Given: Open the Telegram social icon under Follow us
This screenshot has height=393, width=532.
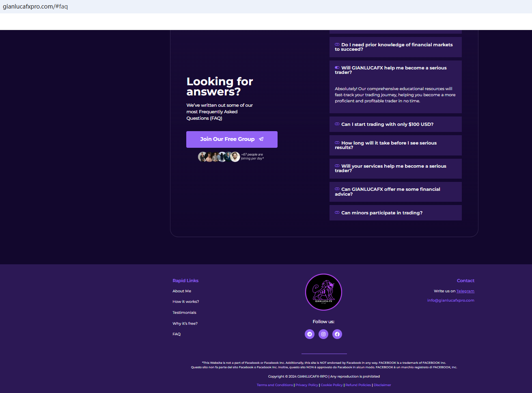Looking at the screenshot, I should (310, 334).
